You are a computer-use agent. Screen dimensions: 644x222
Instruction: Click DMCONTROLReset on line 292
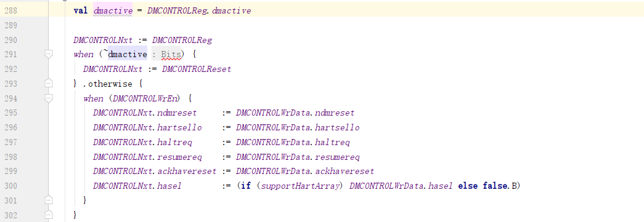(197, 69)
